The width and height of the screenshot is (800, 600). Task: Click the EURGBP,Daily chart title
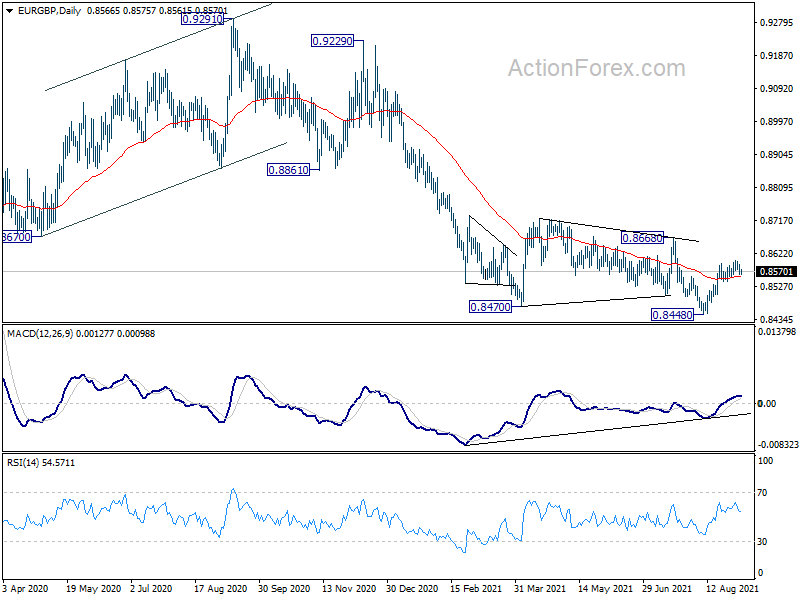point(49,11)
